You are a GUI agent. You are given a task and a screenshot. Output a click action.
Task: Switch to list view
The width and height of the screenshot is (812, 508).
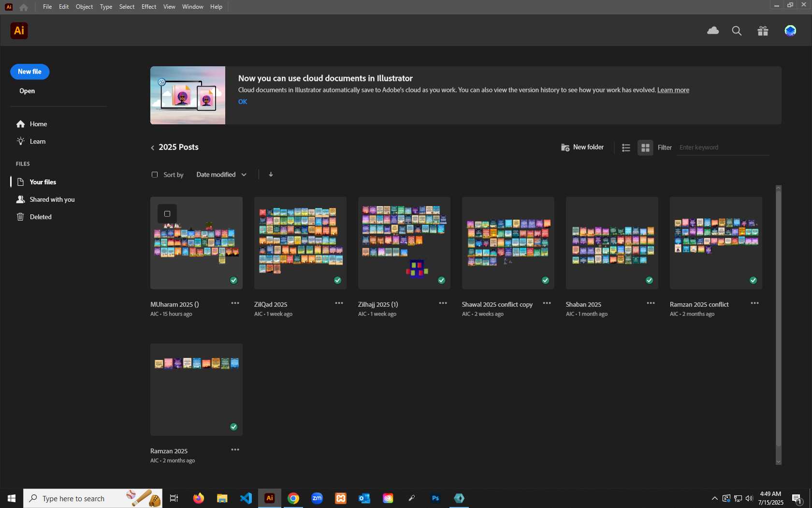coord(626,148)
